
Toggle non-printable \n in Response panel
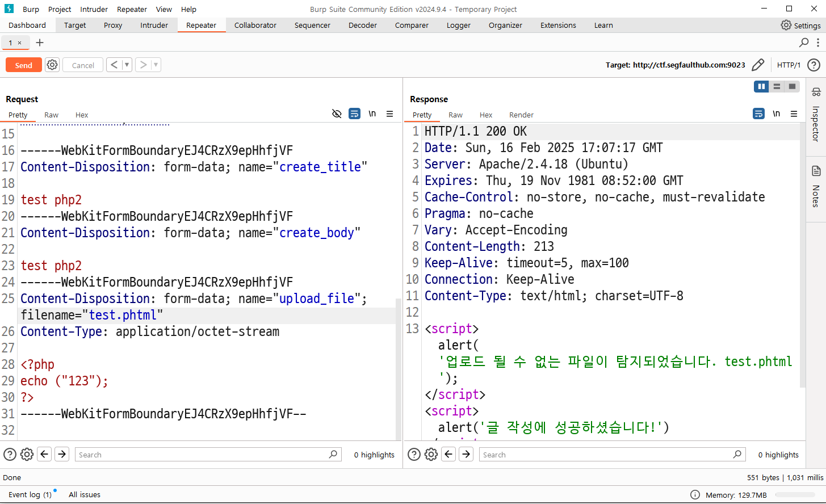coord(777,114)
